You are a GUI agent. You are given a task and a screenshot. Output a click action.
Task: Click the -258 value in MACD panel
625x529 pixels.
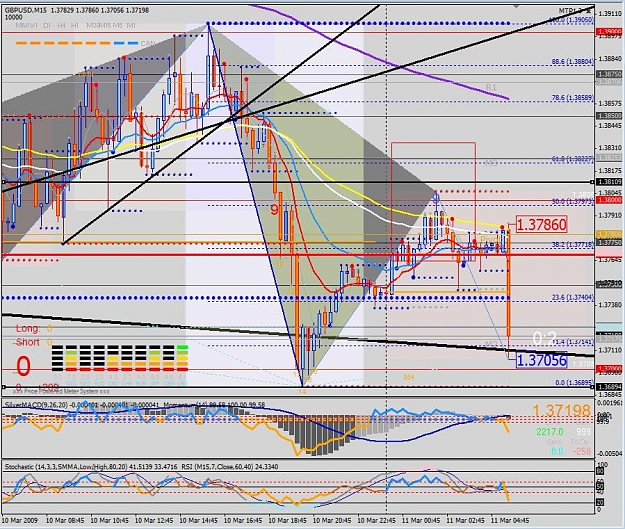582,451
